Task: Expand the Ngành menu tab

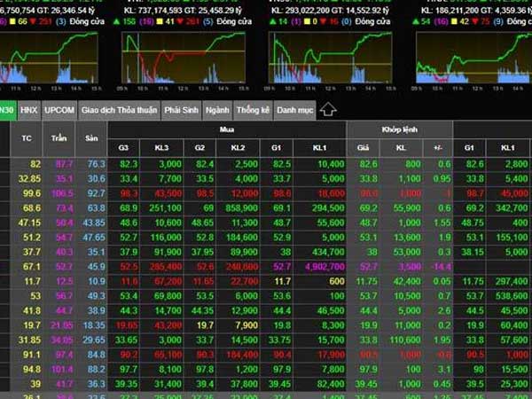Action: (216, 110)
